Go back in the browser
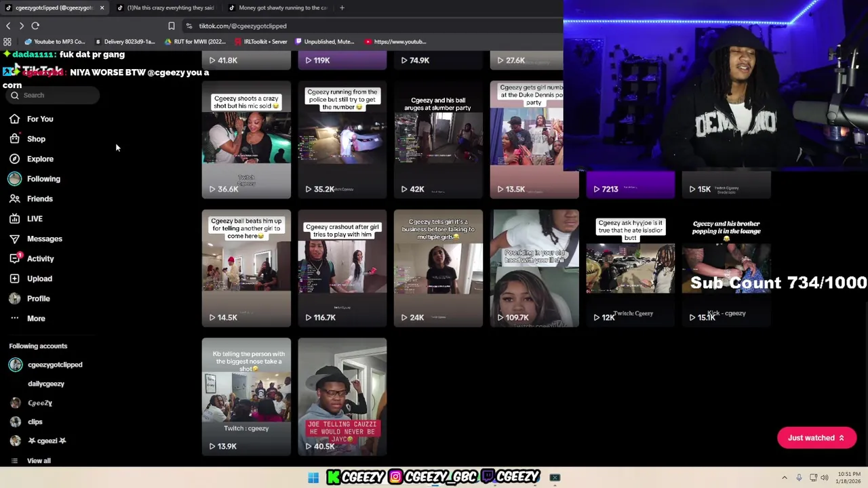 (8, 26)
